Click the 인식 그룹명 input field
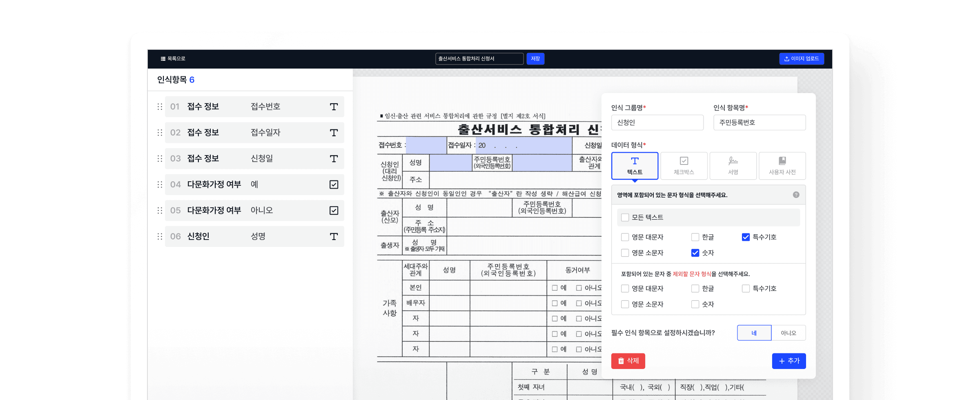 657,122
